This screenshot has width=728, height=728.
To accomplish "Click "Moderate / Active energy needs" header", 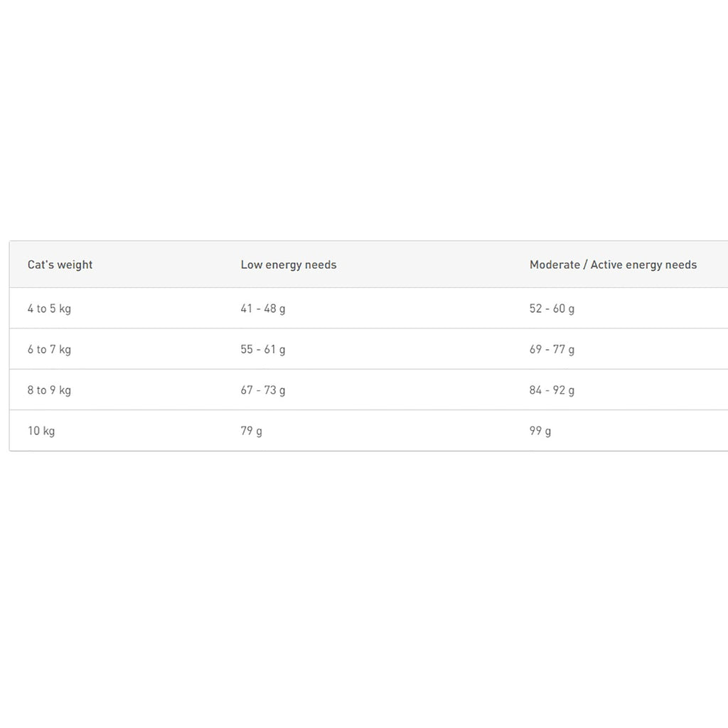I will click(x=613, y=264).
